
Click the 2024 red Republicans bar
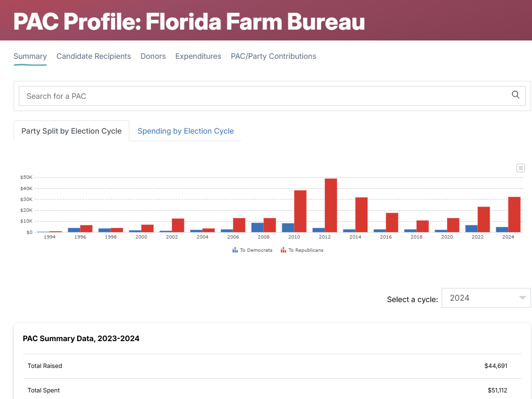coord(514,214)
